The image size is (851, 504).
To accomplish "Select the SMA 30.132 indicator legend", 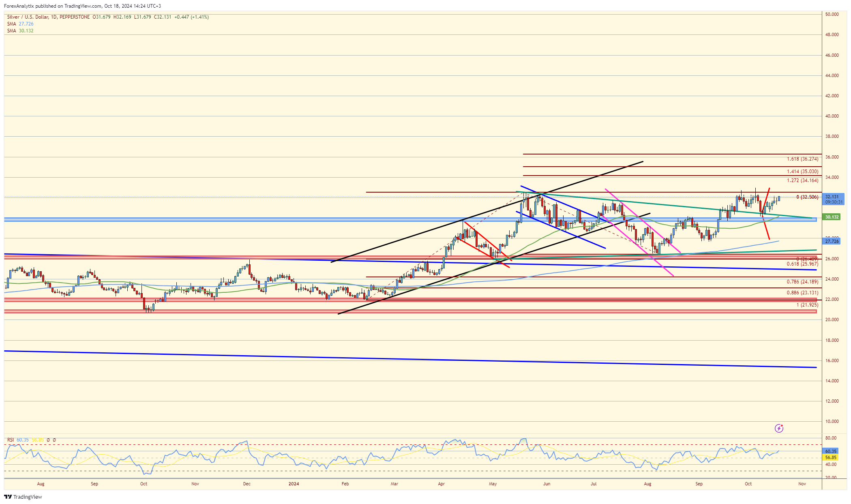I will pos(20,31).
